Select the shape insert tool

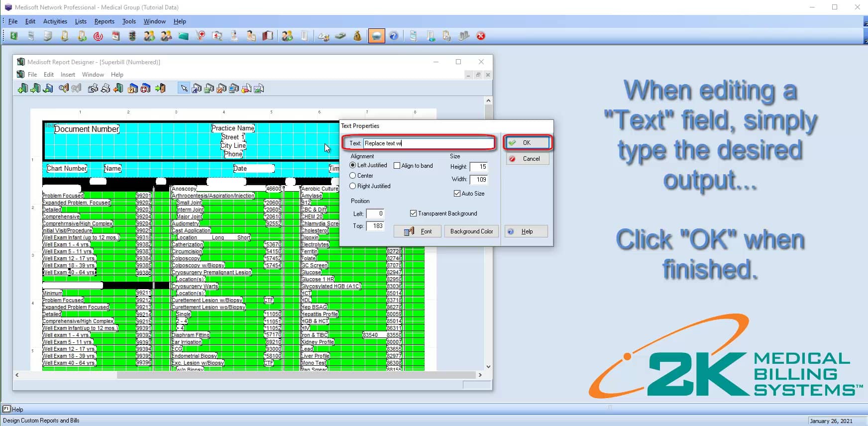[246, 89]
